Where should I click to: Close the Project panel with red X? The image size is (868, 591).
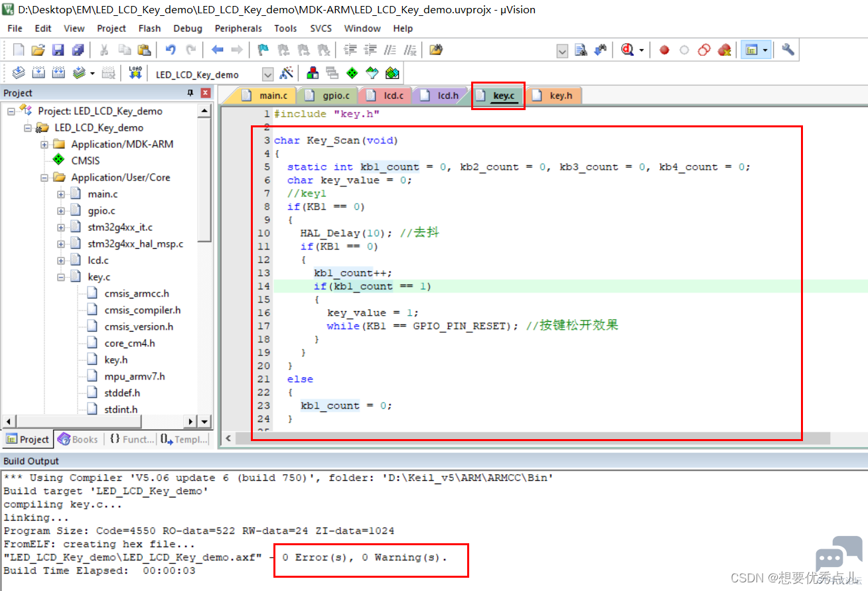pyautogui.click(x=205, y=93)
